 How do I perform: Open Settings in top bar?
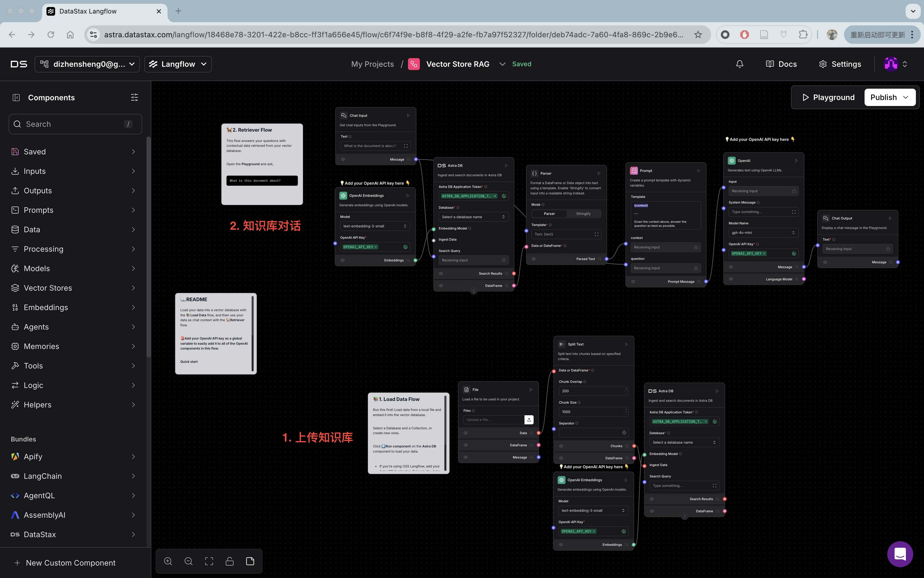[x=840, y=64]
